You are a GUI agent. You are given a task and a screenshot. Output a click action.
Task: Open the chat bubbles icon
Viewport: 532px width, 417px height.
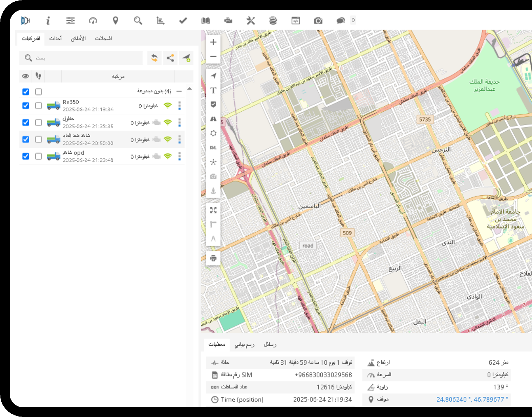(341, 21)
